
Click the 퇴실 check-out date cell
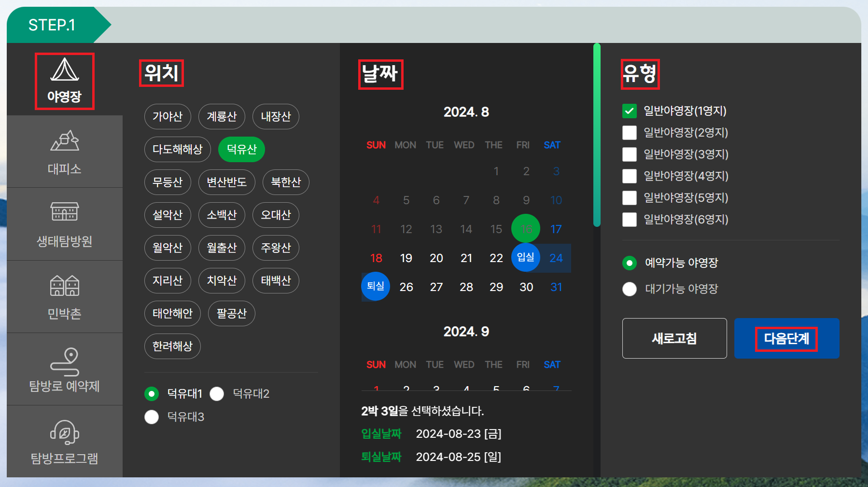click(x=376, y=286)
